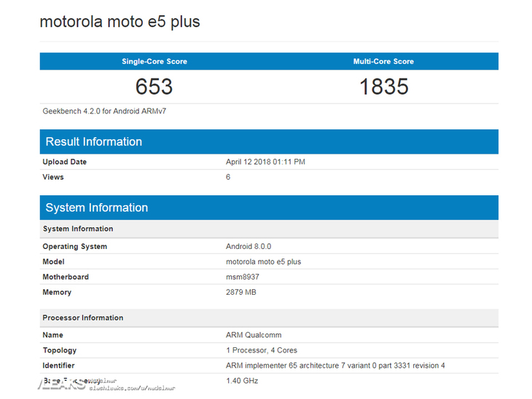Select the Upload Date label
Viewport: 532px width, 399px height.
[64, 162]
